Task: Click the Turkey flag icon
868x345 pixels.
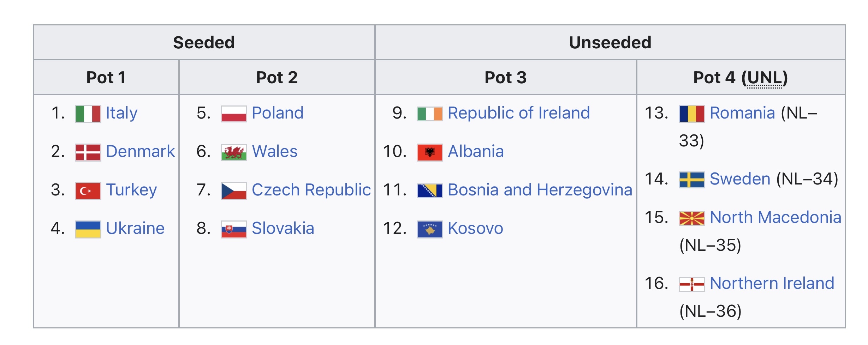Action: [x=88, y=190]
